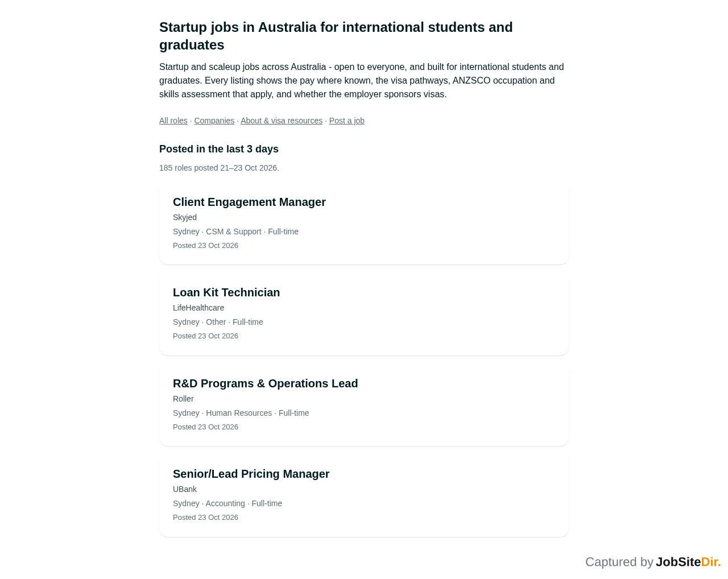Click the Roller company name

183,399
